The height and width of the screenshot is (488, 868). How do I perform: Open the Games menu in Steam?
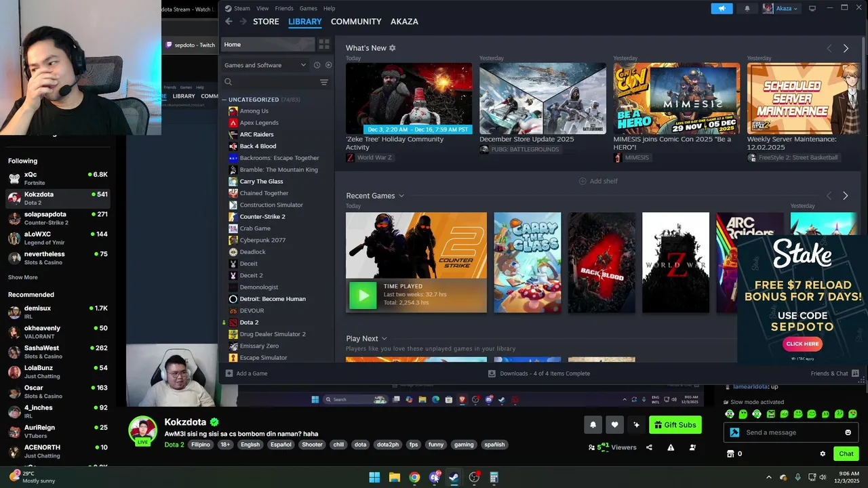(x=308, y=8)
